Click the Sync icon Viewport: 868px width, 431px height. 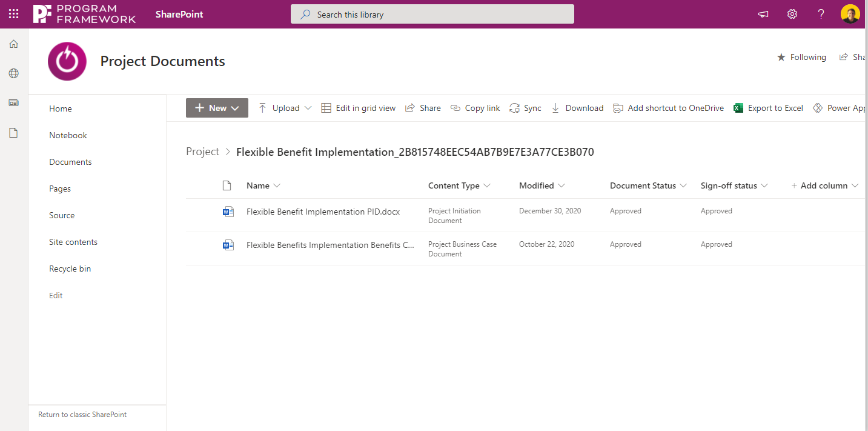514,108
